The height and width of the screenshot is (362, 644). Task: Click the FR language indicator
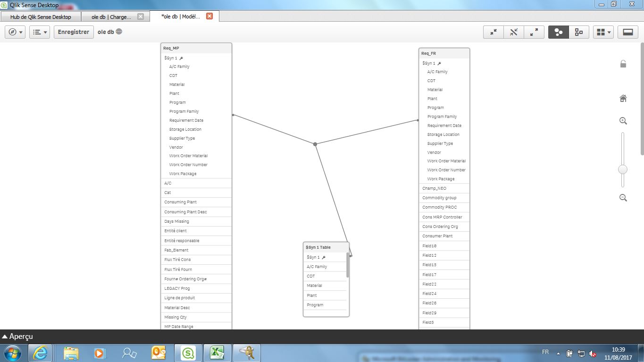(x=545, y=352)
